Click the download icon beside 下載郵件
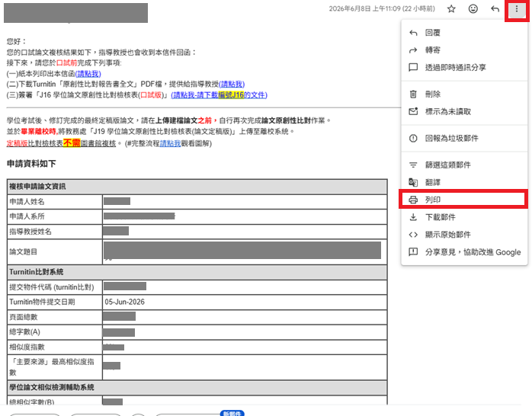Image resolution: width=532 pixels, height=416 pixels. pyautogui.click(x=413, y=217)
